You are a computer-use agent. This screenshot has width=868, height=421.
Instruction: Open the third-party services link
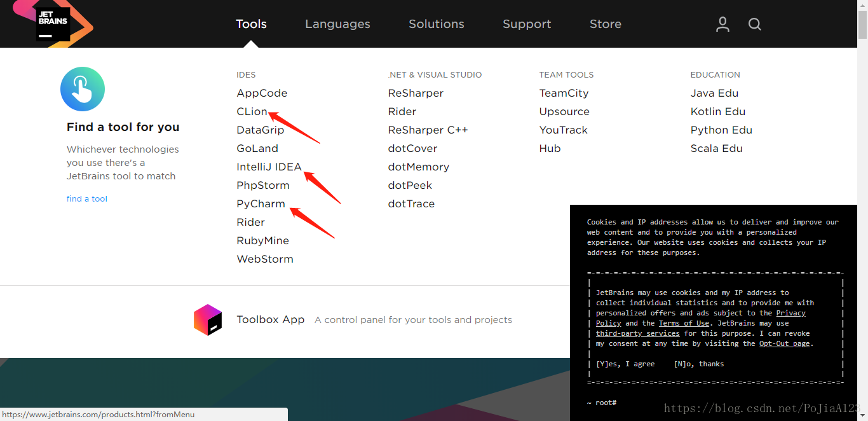638,333
